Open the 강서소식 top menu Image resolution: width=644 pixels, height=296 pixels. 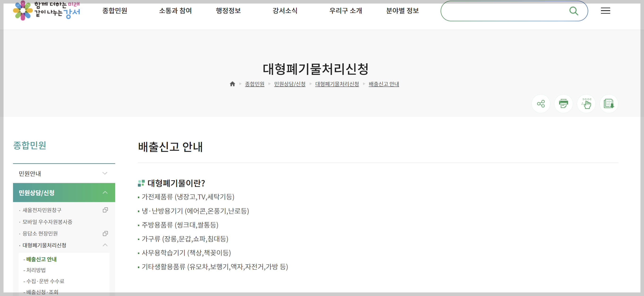[285, 11]
